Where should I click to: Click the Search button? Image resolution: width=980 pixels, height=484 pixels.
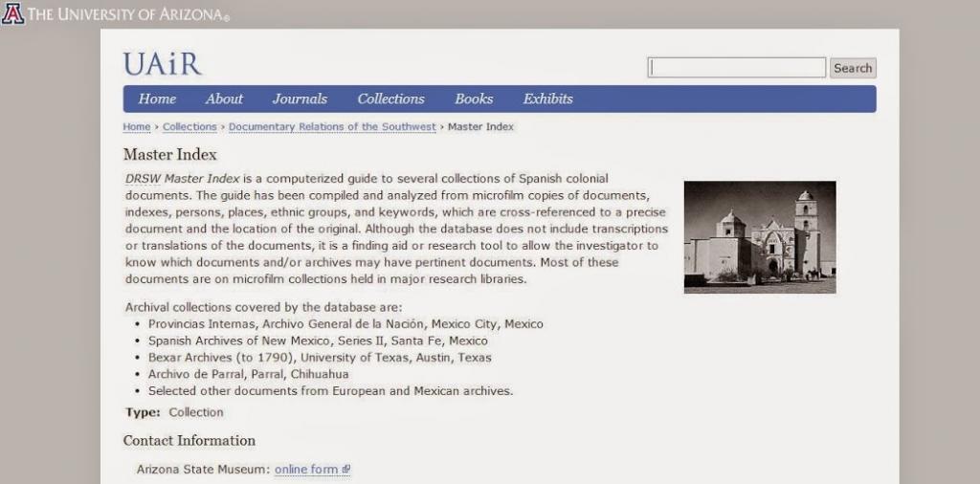pos(853,68)
